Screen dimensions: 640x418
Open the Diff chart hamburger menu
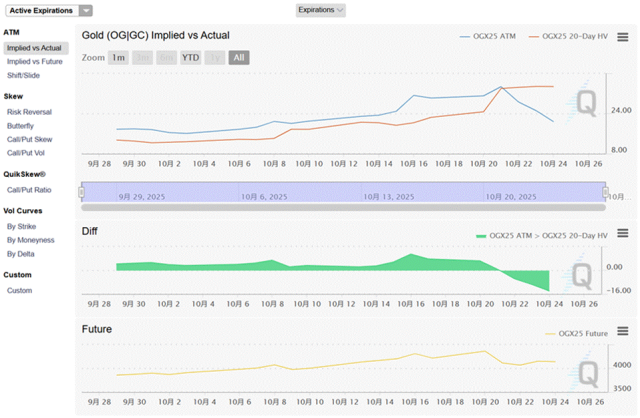coord(623,233)
